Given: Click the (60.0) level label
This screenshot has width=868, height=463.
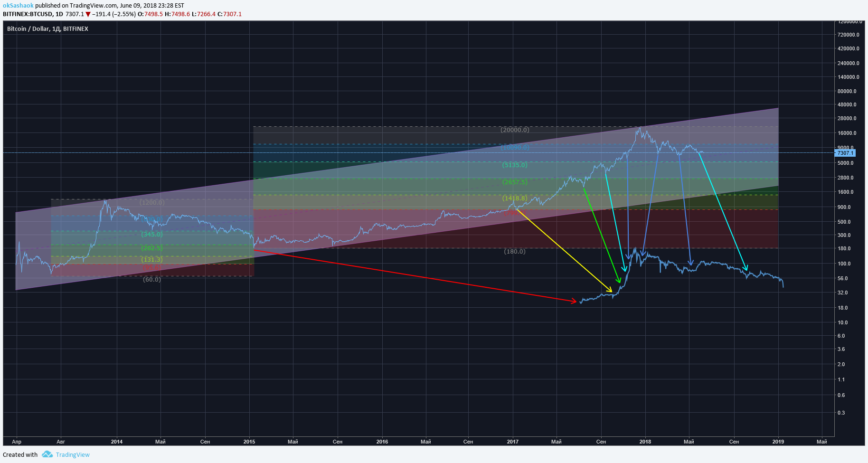Looking at the screenshot, I should [x=152, y=280].
